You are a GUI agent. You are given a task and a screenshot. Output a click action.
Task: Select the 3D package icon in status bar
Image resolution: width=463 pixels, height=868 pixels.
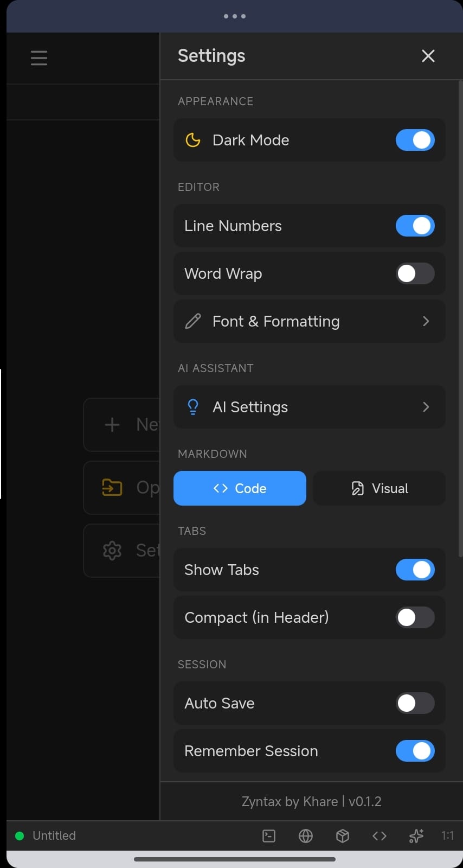click(342, 836)
